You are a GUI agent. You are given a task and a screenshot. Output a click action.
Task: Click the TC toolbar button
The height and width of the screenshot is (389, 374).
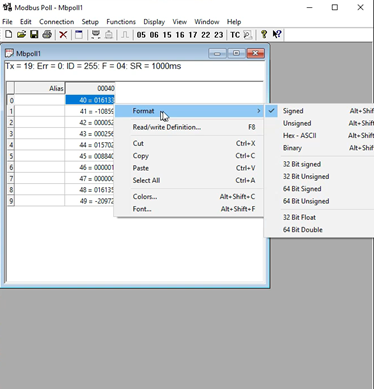[x=235, y=35]
